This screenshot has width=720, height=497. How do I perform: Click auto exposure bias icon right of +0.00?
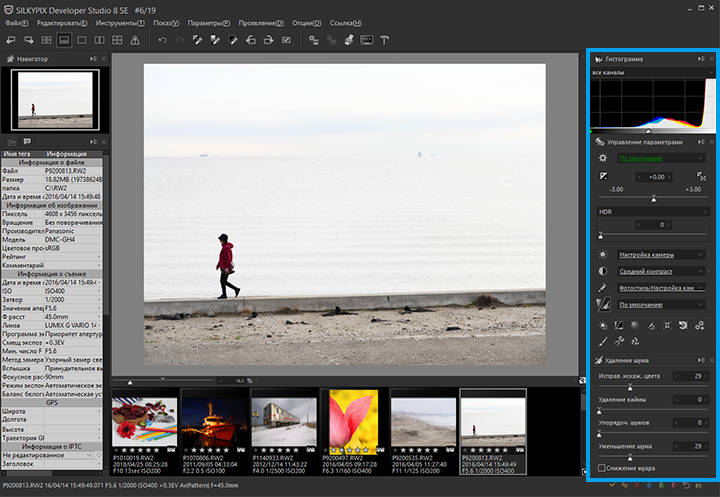click(701, 176)
